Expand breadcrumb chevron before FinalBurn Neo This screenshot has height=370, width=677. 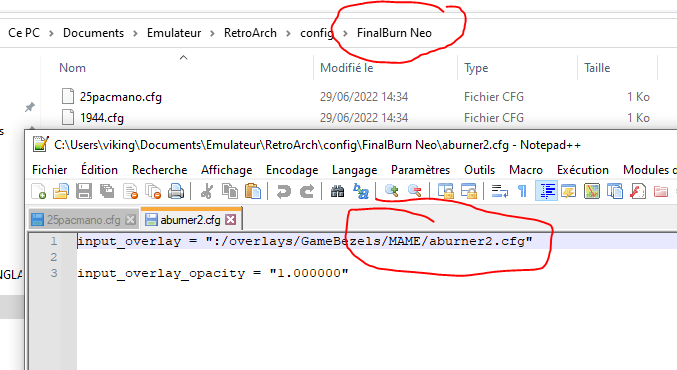[345, 33]
